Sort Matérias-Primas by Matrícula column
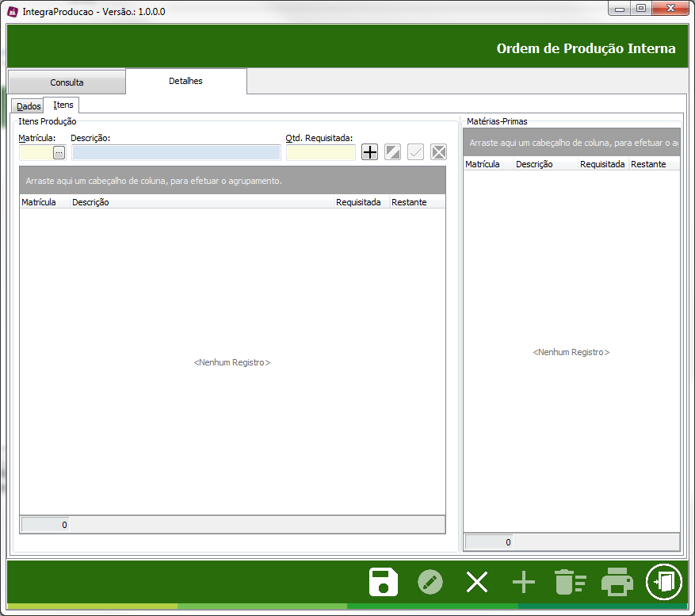This screenshot has height=616, width=695. pyautogui.click(x=488, y=164)
